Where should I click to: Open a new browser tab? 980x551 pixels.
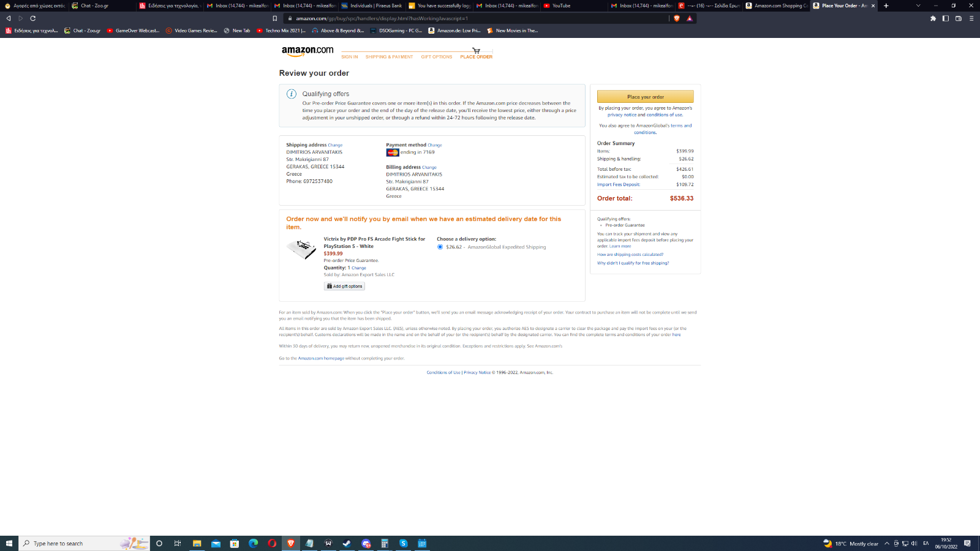(x=886, y=6)
